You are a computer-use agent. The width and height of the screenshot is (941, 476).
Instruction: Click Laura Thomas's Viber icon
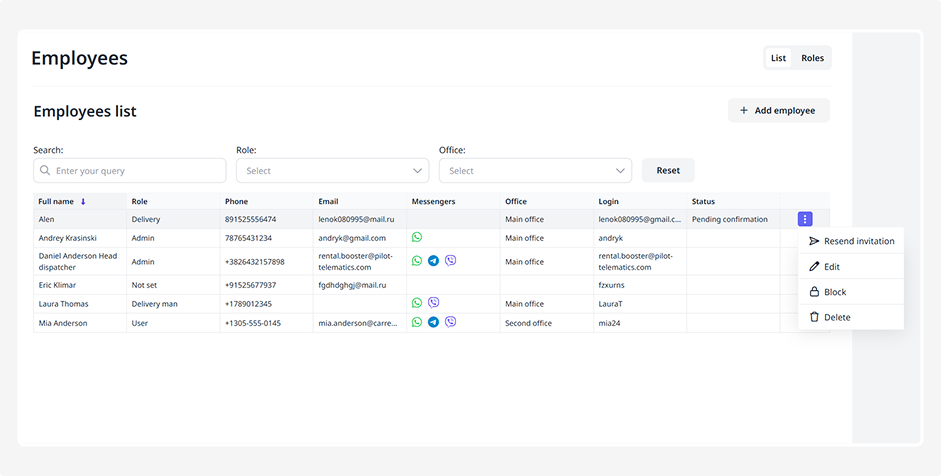pyautogui.click(x=433, y=303)
